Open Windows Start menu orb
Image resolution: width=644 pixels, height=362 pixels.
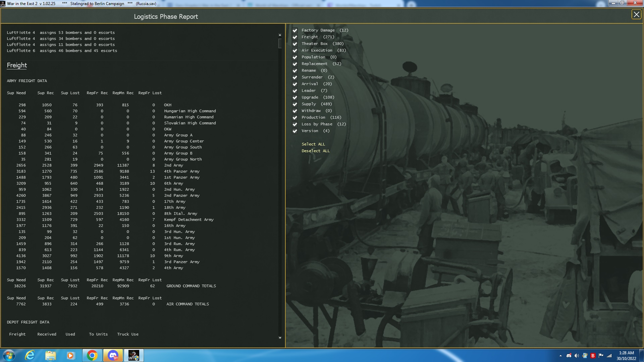[x=9, y=355]
